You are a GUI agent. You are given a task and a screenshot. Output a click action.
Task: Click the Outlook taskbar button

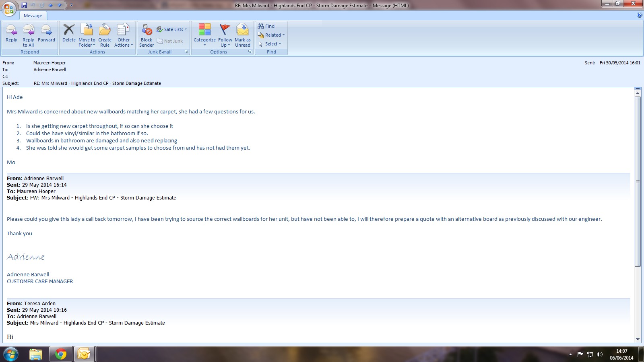click(x=84, y=354)
